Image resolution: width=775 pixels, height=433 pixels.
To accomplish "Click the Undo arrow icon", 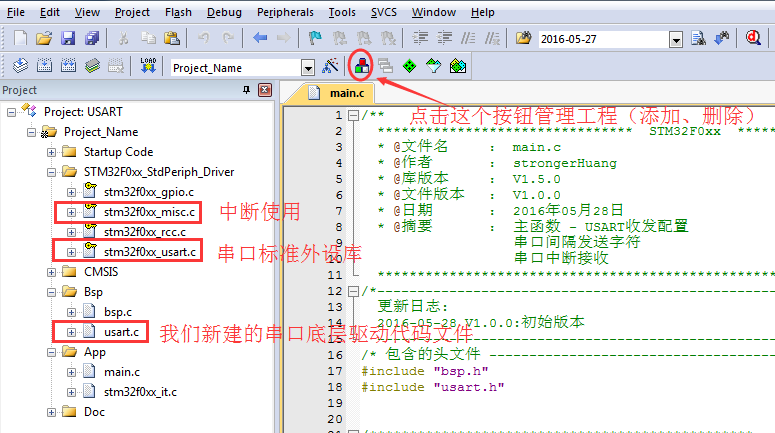I will 204,38.
